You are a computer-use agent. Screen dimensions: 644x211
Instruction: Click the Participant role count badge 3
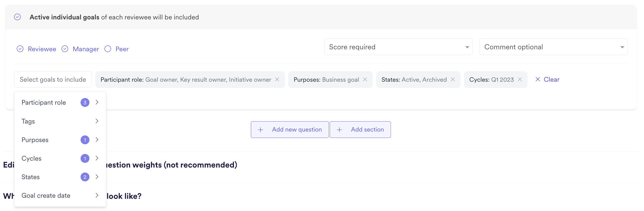[85, 102]
